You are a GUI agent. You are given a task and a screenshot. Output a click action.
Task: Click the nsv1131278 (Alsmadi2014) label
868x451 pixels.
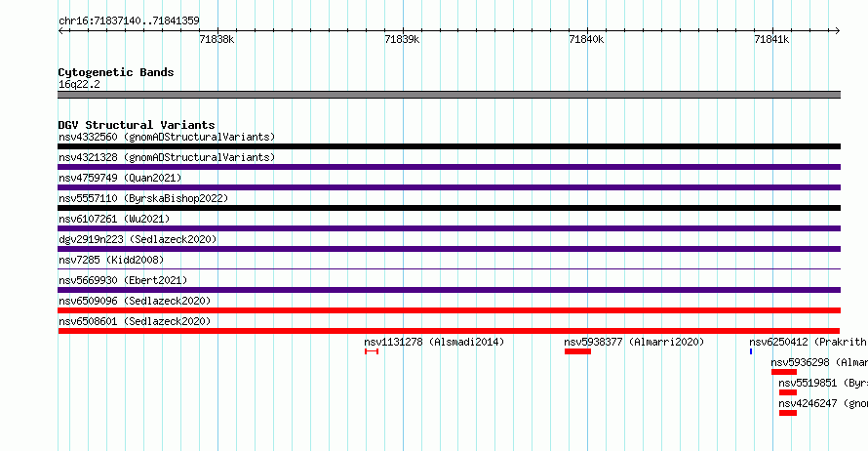click(x=435, y=342)
